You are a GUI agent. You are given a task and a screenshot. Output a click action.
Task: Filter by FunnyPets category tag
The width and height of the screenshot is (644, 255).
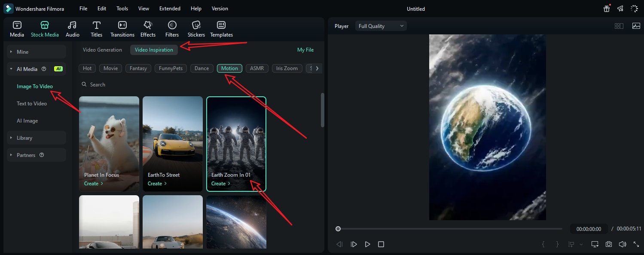pyautogui.click(x=171, y=68)
